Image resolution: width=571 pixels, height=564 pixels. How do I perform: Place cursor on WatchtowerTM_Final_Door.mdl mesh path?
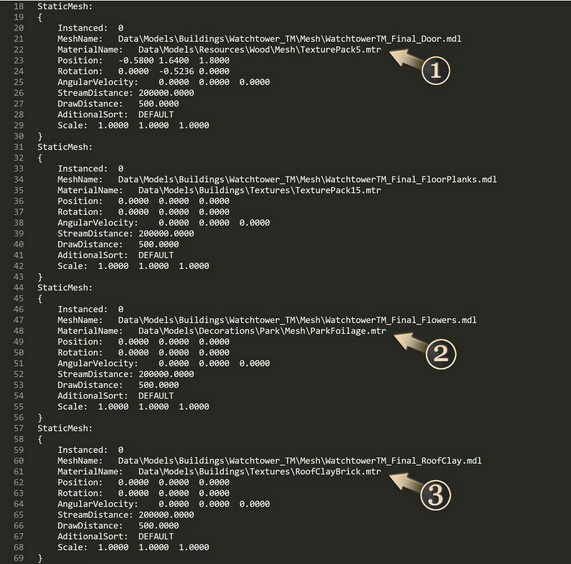coord(290,39)
